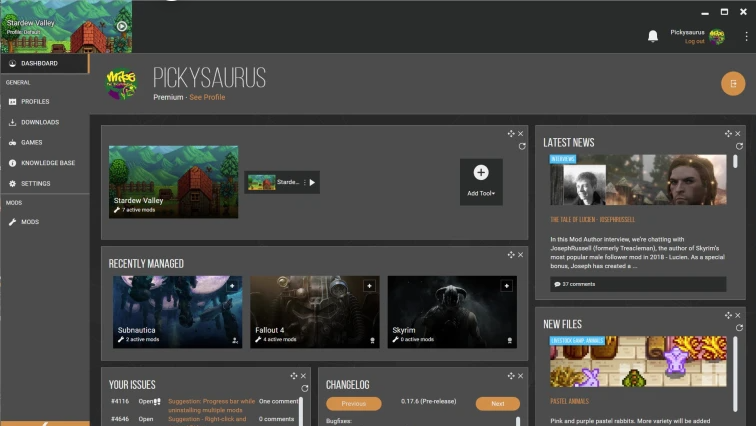This screenshot has width=756, height=426.
Task: Close the New Files dashlet
Action: point(738,315)
